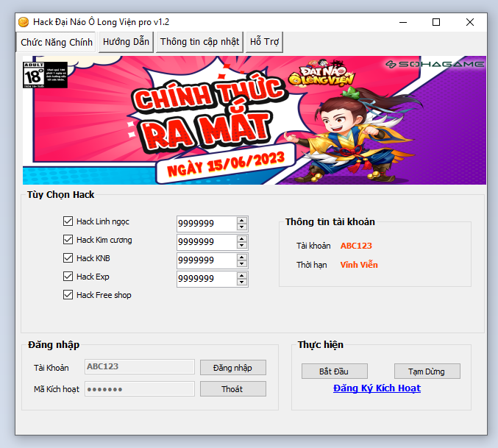Toggle the Hack Kim cương checkbox
Image resolution: width=498 pixels, height=448 pixels.
[x=68, y=240]
